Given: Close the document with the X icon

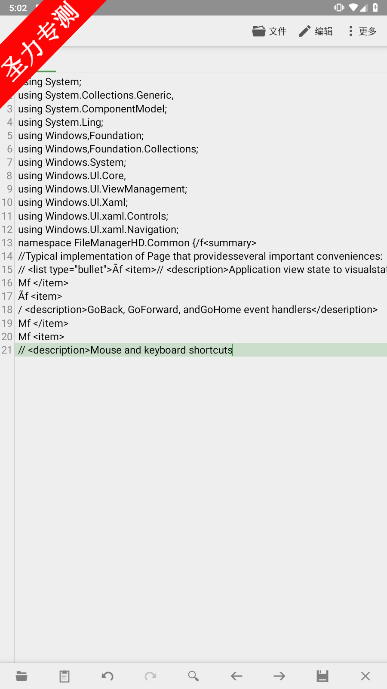Looking at the screenshot, I should point(365,676).
